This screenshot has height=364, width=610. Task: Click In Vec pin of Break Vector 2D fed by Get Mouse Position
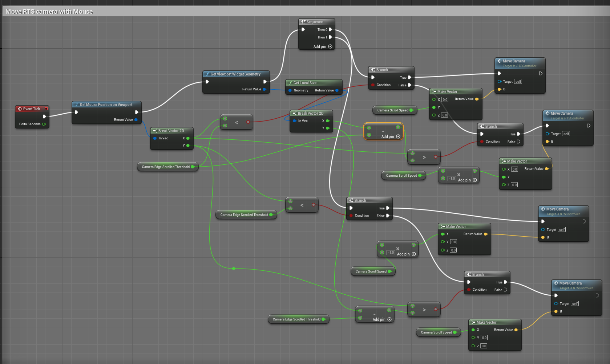155,138
